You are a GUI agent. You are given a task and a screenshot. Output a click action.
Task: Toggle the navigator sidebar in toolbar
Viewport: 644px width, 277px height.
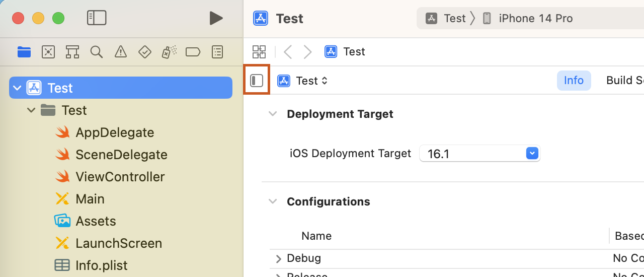pos(97,18)
